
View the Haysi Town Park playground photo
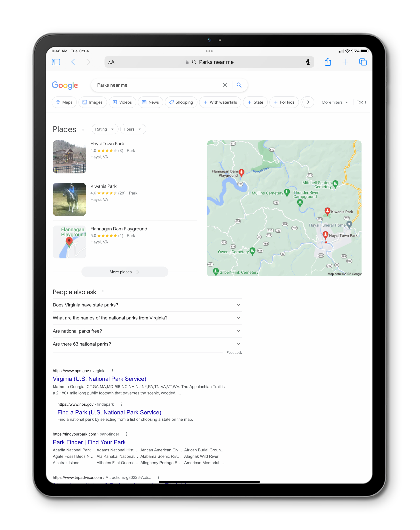[69, 157]
